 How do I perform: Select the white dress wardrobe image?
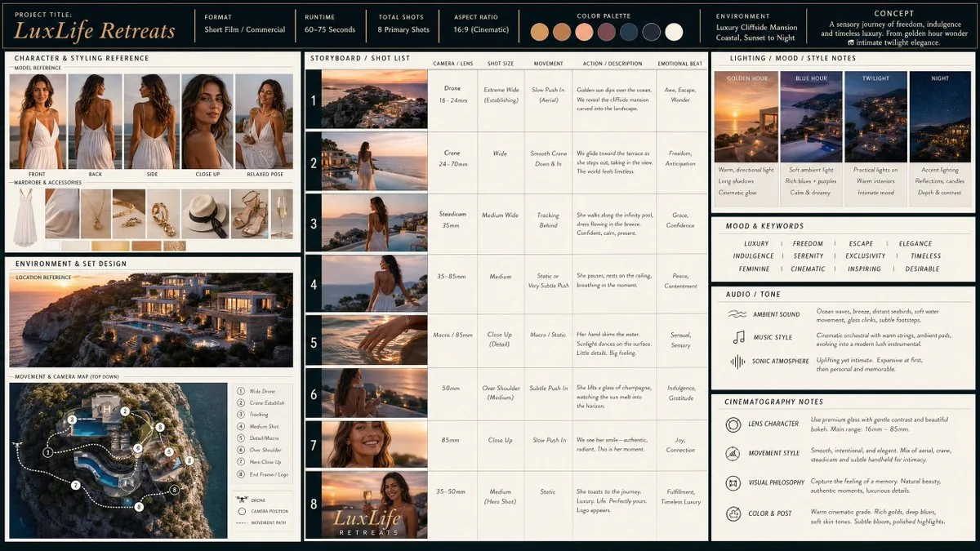click(25, 217)
